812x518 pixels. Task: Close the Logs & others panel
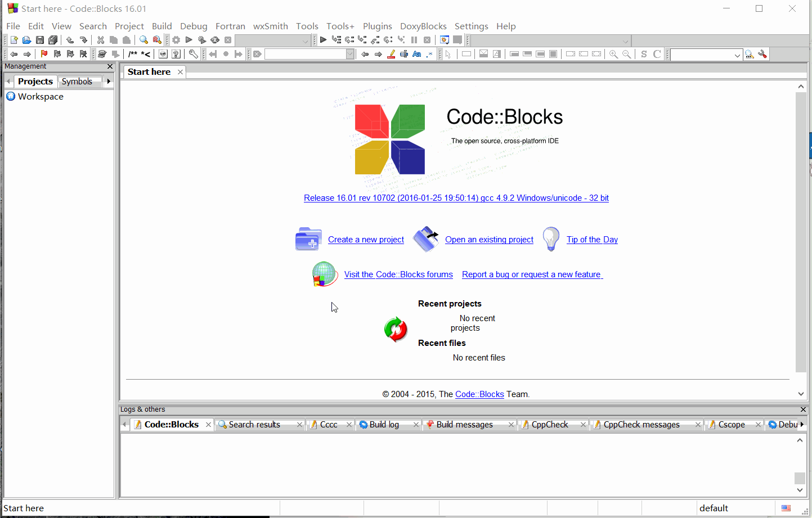pos(803,409)
